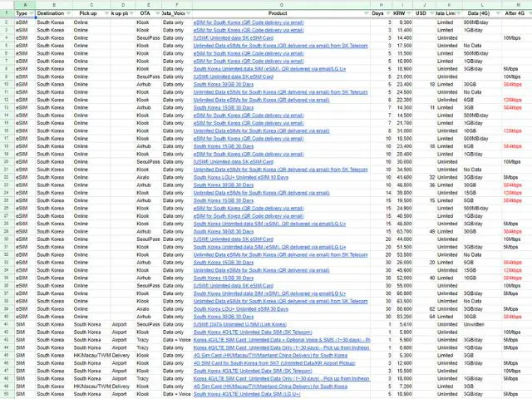Click the USD cell showing 32
Viewport: 532px width, 399px height.
coord(424,177)
